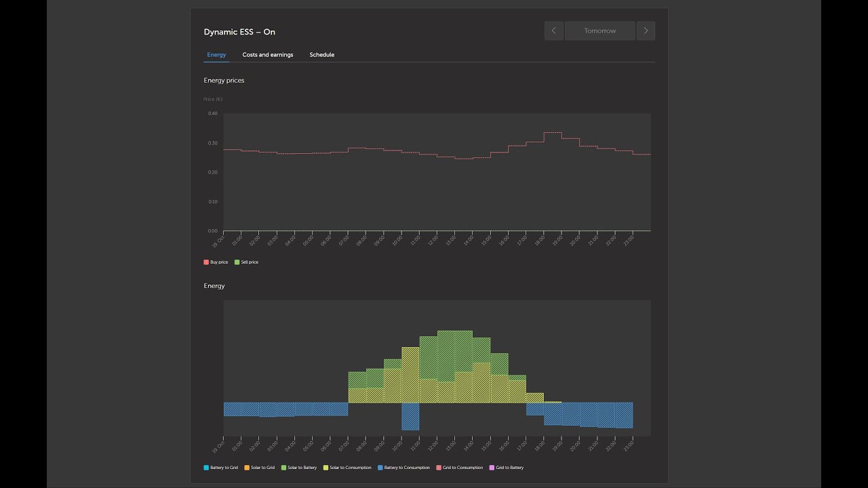The image size is (868, 488).
Task: Toggle Solar to Battery legend entry
Action: pos(299,468)
